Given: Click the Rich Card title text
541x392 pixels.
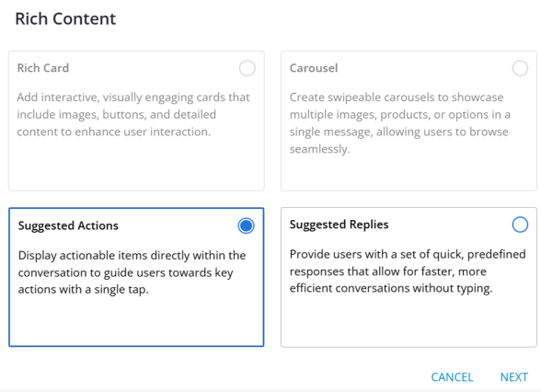Looking at the screenshot, I should click(x=43, y=68).
